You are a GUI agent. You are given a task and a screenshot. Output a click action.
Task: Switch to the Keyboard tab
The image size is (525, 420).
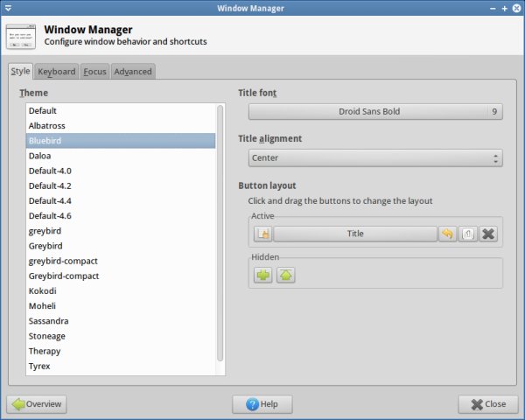57,72
